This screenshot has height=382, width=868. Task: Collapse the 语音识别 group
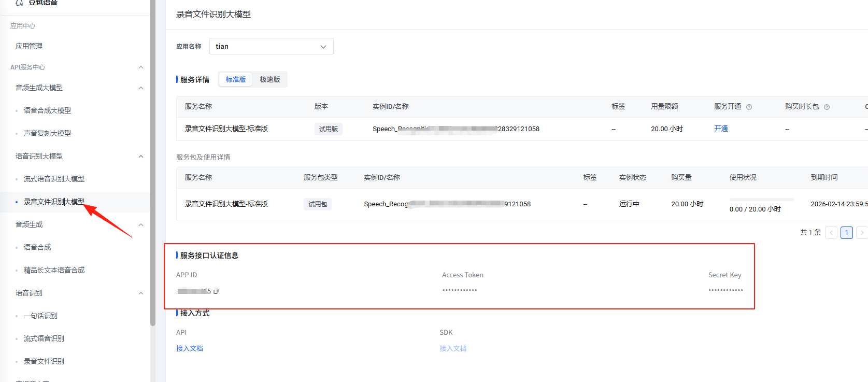click(x=141, y=293)
